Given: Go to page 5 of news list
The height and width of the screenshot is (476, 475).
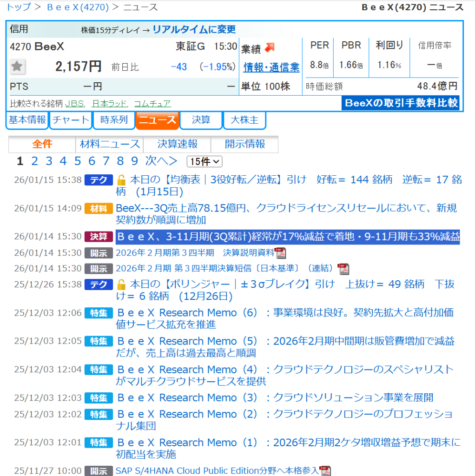Looking at the screenshot, I should point(78,161).
